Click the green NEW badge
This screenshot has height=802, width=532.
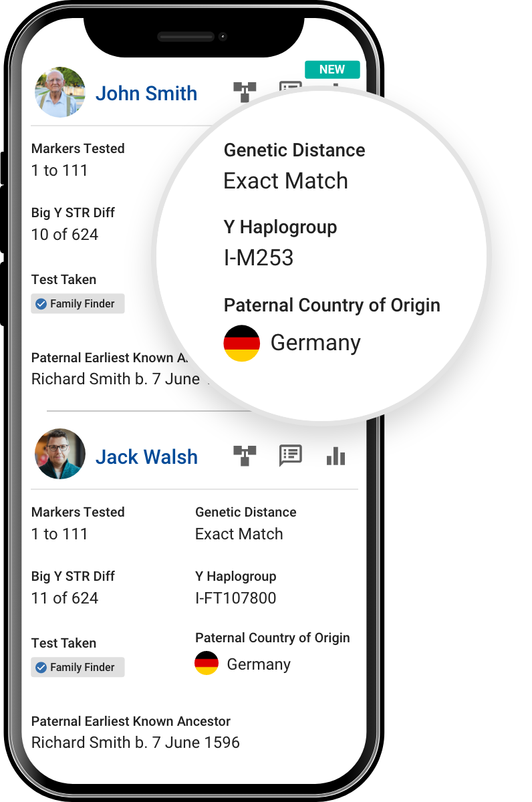(x=332, y=70)
